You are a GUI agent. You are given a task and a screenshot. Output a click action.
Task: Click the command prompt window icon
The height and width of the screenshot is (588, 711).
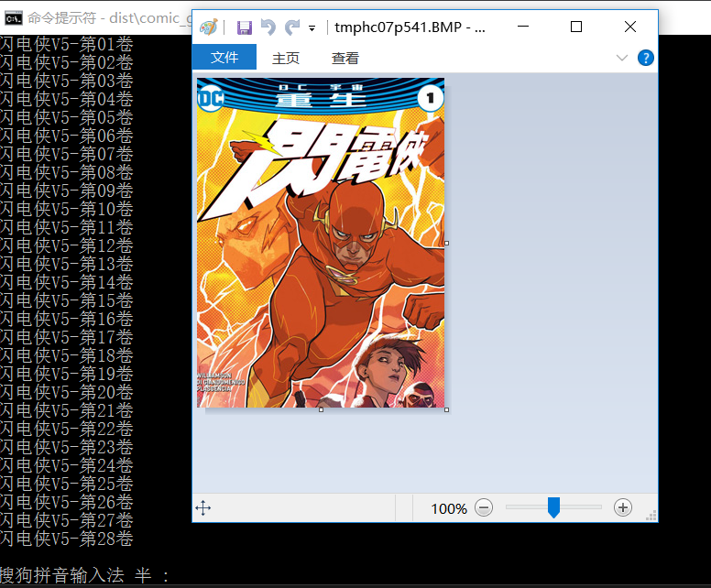click(x=13, y=18)
